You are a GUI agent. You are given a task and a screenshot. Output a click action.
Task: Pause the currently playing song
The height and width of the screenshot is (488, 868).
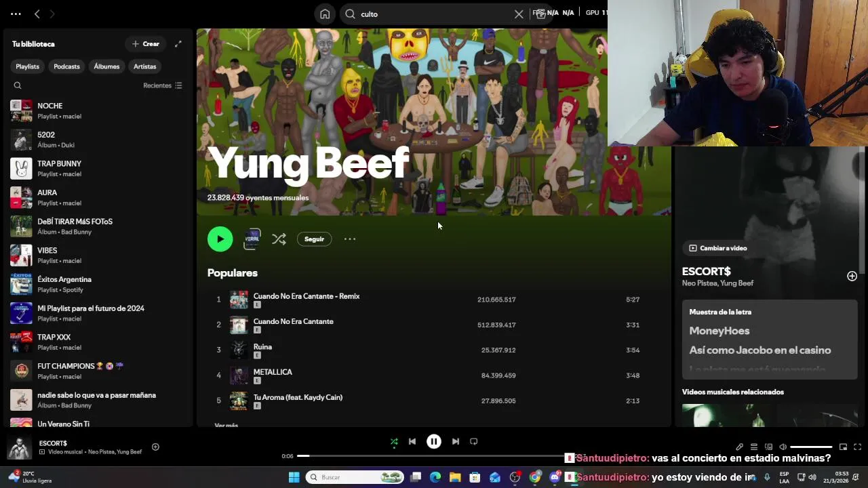[x=434, y=441]
